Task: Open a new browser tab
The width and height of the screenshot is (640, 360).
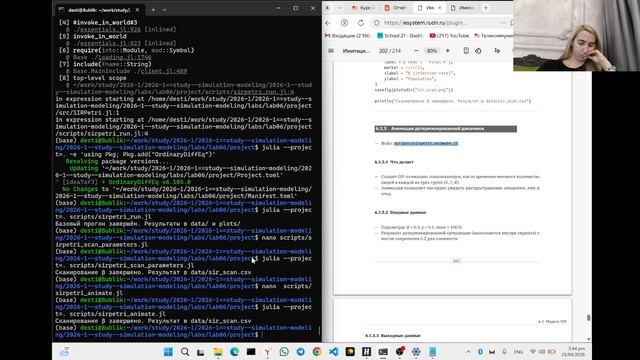Action: [486, 8]
